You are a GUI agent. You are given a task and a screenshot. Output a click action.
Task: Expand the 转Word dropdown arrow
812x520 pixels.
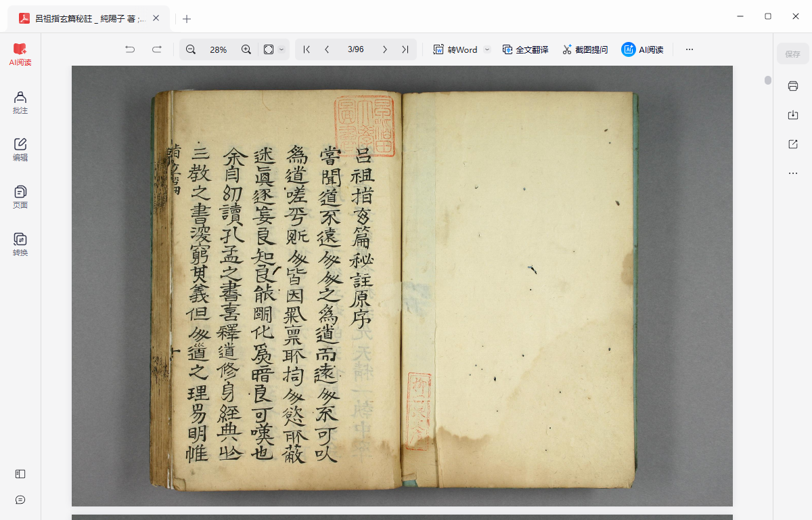point(487,49)
